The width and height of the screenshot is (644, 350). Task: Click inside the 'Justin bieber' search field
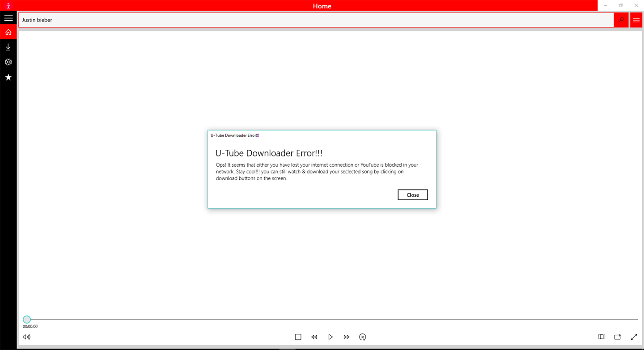(316, 20)
